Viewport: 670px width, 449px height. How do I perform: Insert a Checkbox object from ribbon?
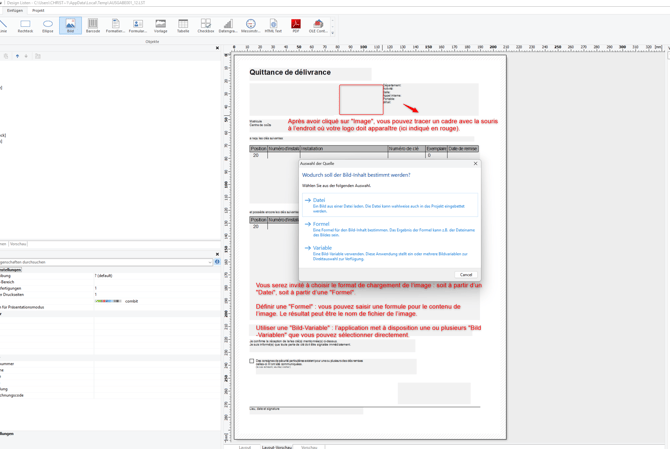tap(205, 25)
